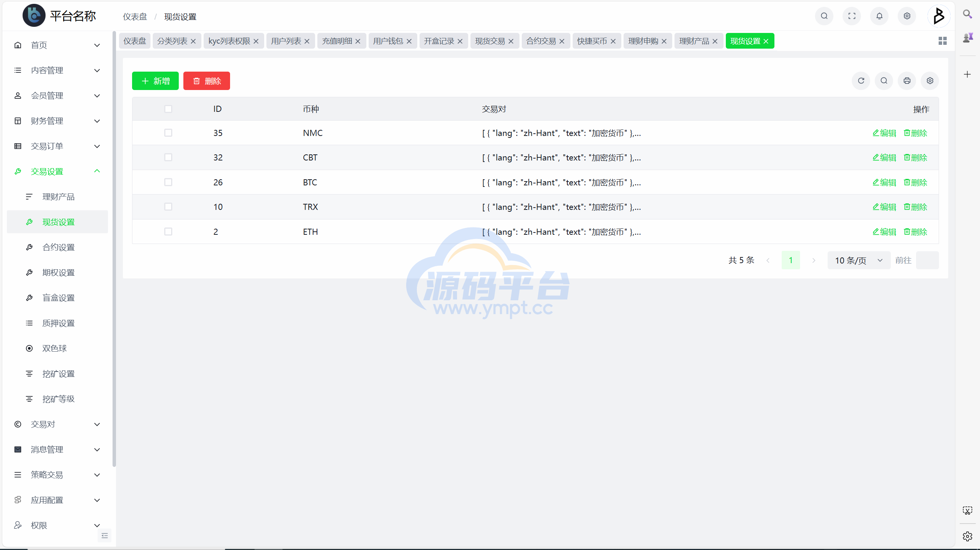Open table column settings gear

click(930, 81)
